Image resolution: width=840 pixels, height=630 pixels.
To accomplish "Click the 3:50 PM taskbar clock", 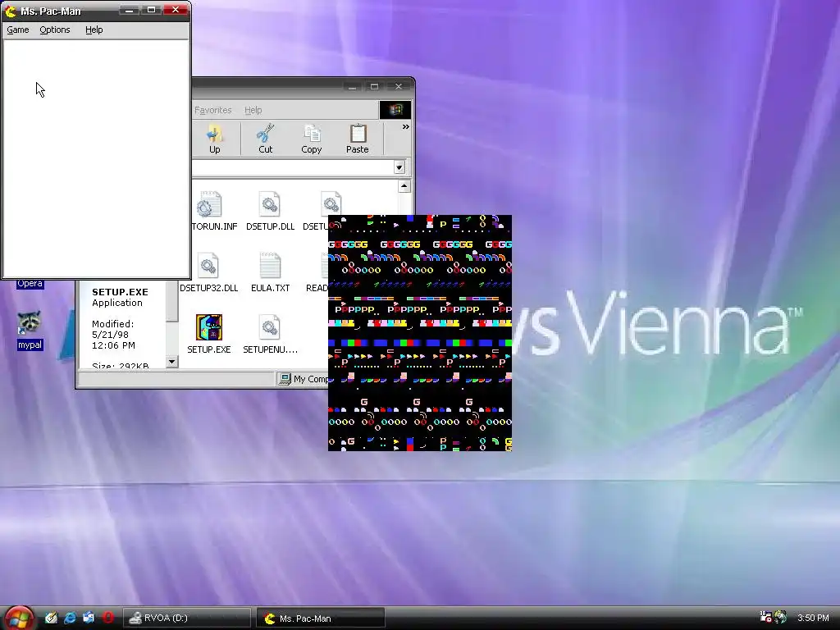I will 813,618.
